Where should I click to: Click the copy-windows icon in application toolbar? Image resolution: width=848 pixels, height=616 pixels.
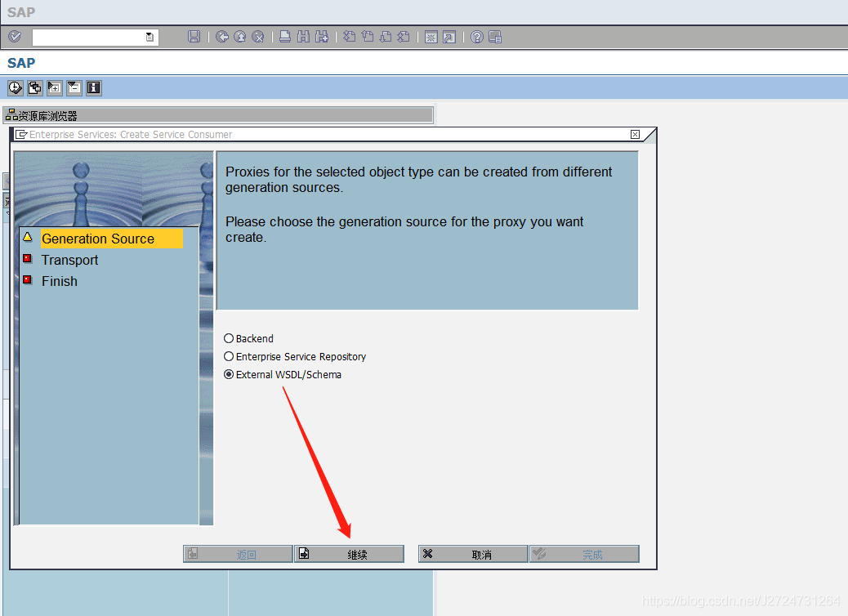tap(34, 87)
